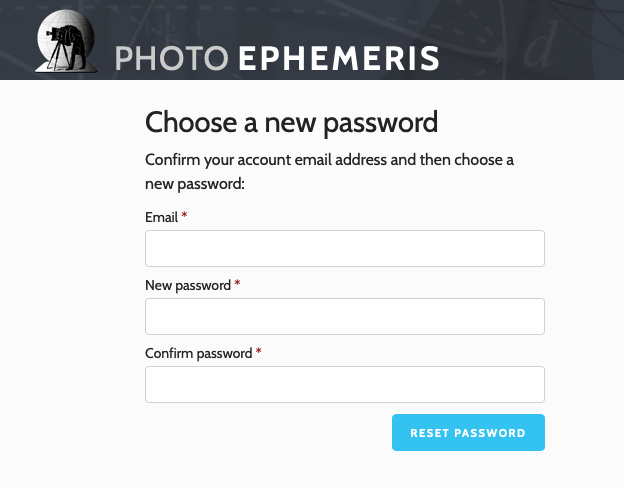Click the Confirm password label text
Viewport: 624px width, 488px height.
[x=199, y=353]
